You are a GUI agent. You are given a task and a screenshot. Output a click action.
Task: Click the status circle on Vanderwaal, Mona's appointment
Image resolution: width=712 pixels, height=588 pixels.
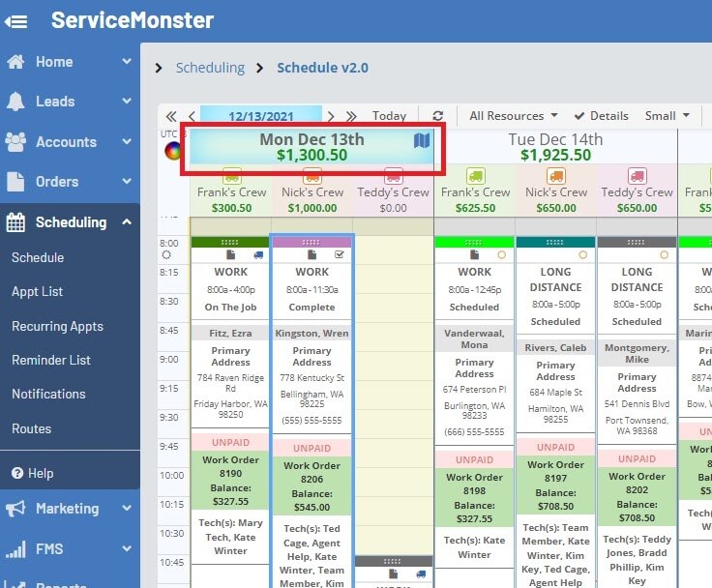point(501,254)
